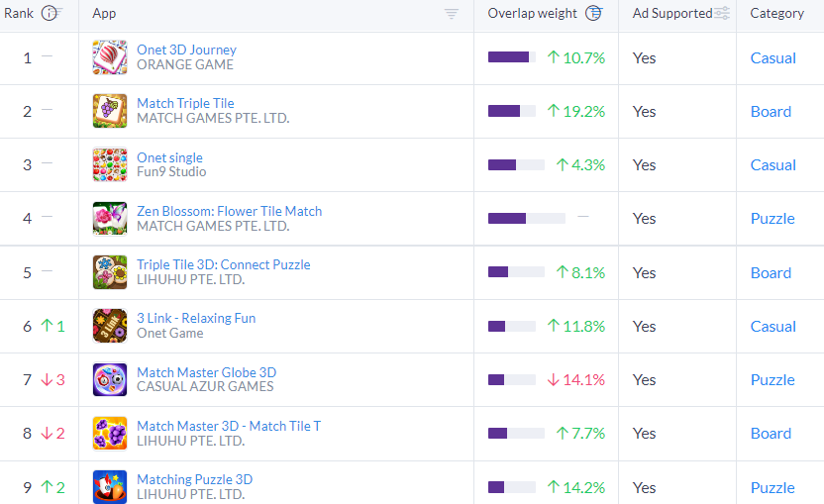Select the Casual category for Onet 3D Journey
Viewport: 824px width, 504px height.
[773, 57]
